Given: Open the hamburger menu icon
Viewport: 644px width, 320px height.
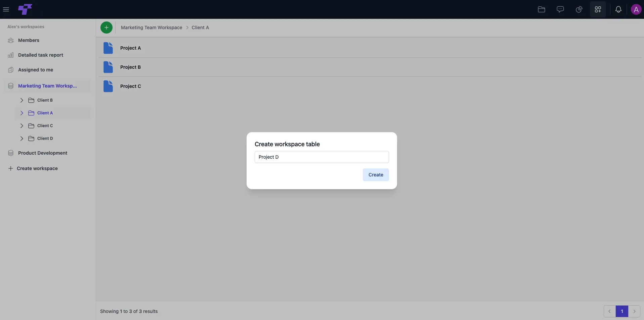Looking at the screenshot, I should tap(6, 9).
